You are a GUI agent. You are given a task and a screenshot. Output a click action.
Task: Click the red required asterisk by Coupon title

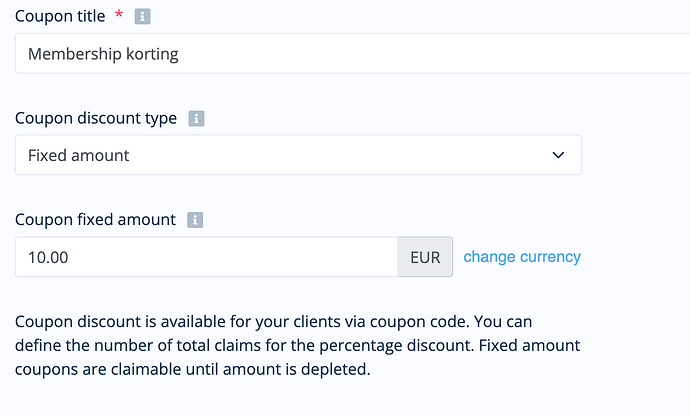[119, 15]
